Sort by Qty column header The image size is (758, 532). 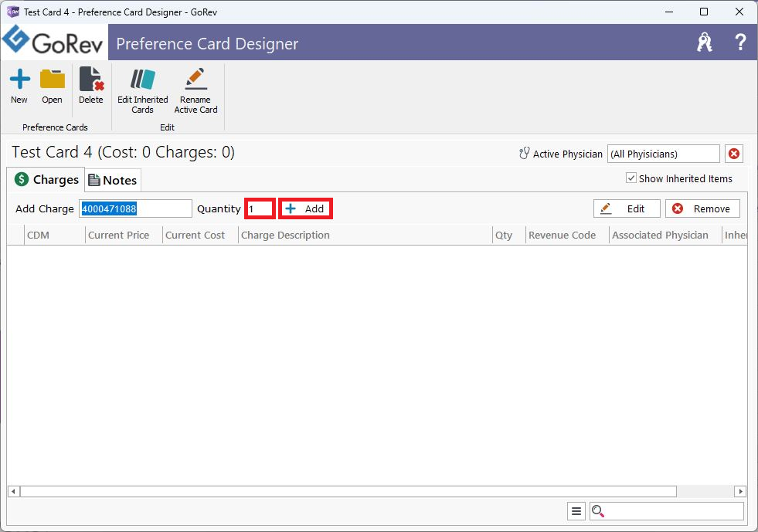[x=509, y=236]
